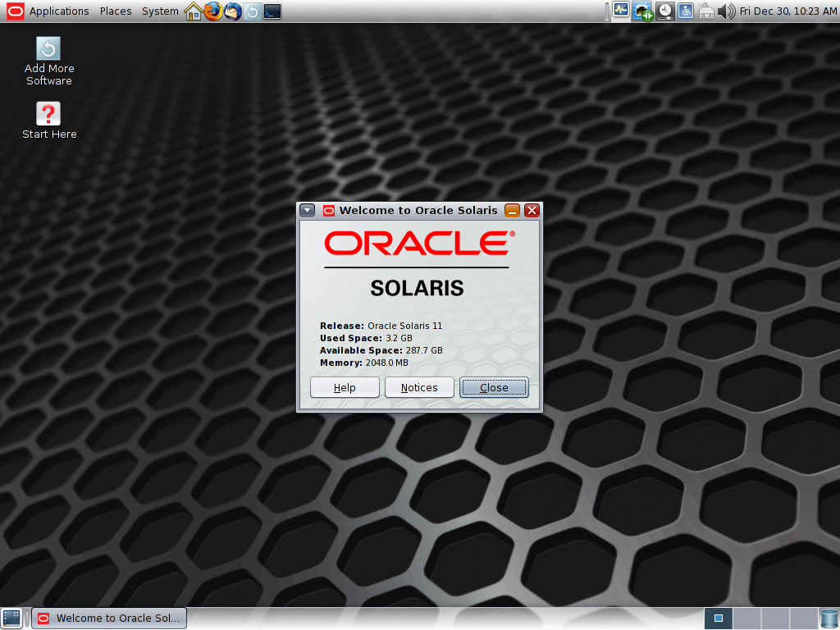Open the Terminal launcher in the panel
The width and height of the screenshot is (840, 630).
point(272,11)
